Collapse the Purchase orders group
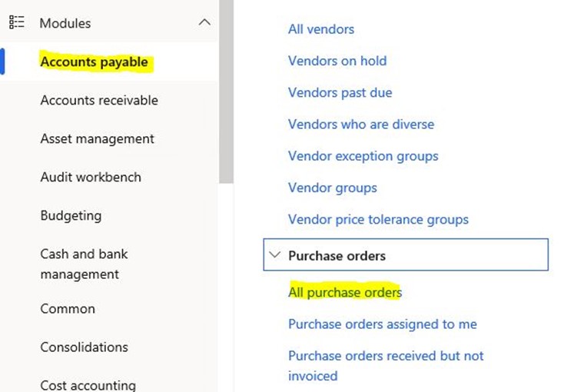The width and height of the screenshot is (564, 392). (x=274, y=255)
